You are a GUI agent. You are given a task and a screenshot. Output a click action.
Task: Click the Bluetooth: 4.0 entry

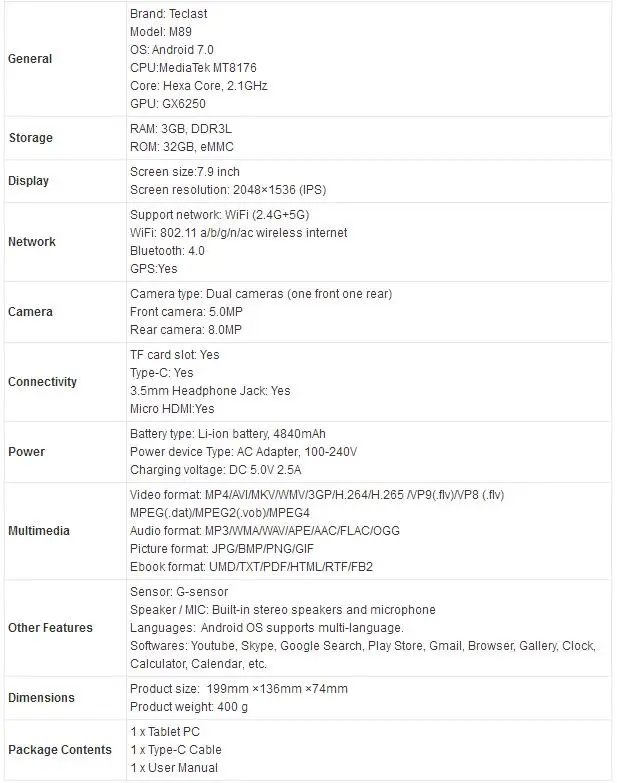pyautogui.click(x=168, y=251)
